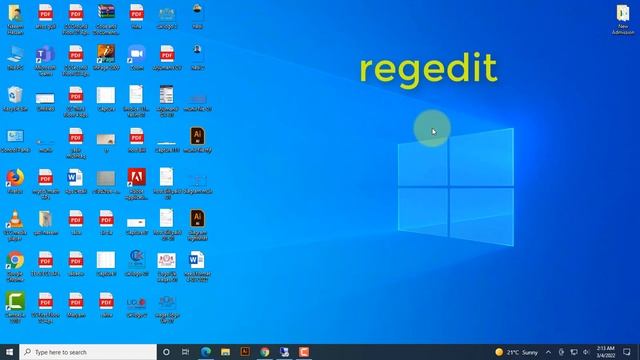Select the PDF file next to Camtasia
This screenshot has width=640, height=360.
pyautogui.click(x=45, y=308)
